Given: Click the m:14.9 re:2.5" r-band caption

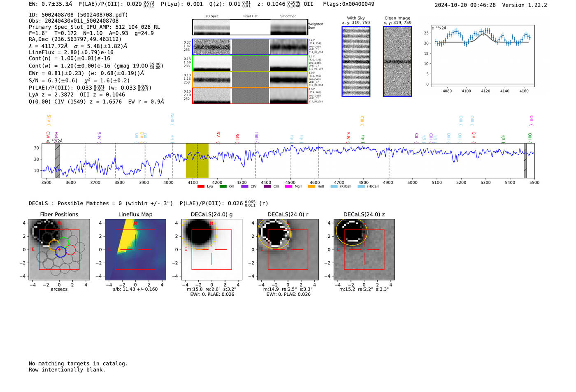Looking at the screenshot, I should click(288, 289).
